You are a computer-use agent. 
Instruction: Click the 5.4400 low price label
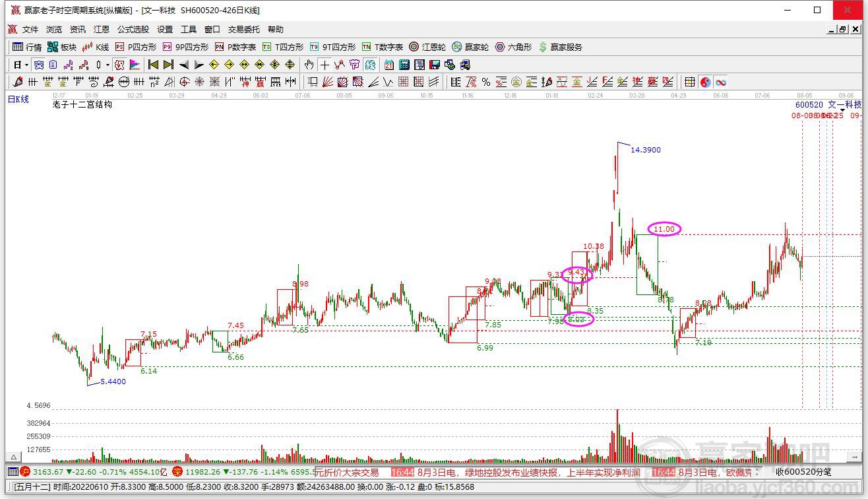[113, 382]
